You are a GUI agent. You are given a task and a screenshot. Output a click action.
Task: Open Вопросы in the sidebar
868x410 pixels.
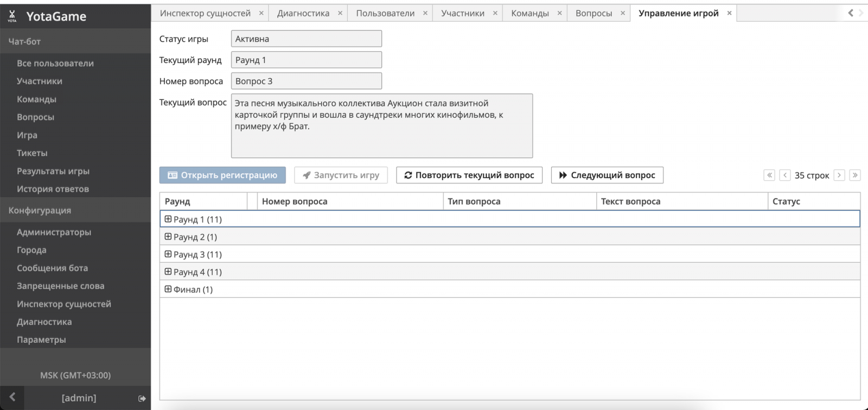(35, 117)
